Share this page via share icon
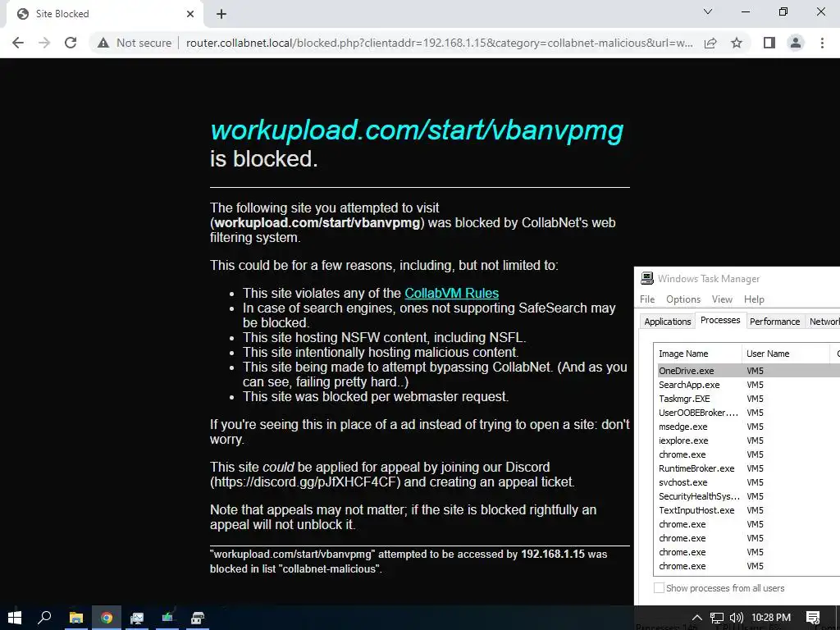Screen dimensions: 840x630 (x=711, y=43)
